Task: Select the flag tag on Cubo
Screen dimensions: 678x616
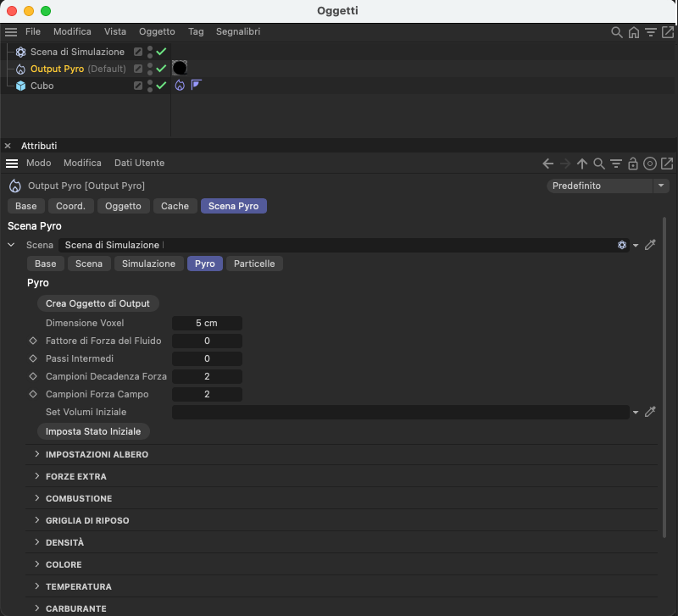Action: click(x=196, y=84)
